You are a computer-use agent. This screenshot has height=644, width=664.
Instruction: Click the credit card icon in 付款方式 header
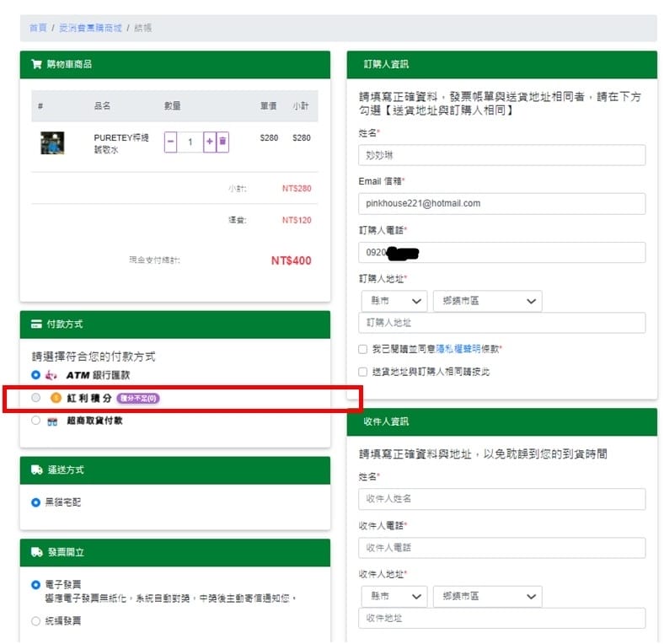36,325
